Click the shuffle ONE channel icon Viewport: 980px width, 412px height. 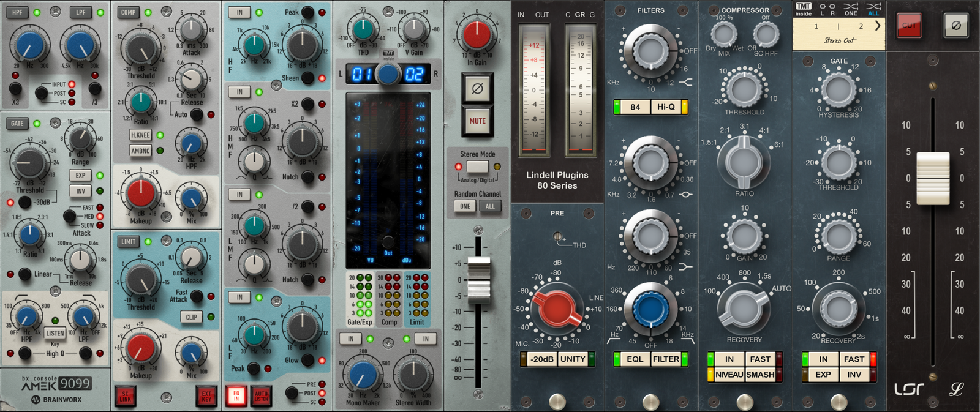click(x=851, y=9)
